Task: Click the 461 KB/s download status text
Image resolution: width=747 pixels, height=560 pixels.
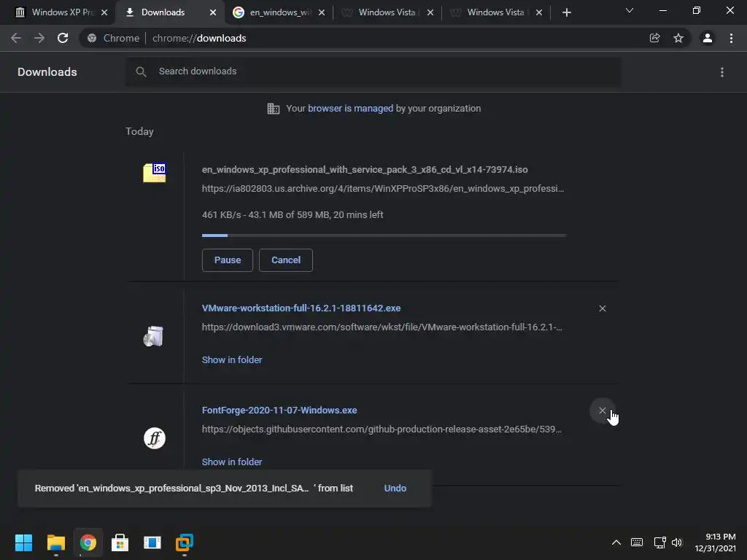Action: tap(293, 215)
